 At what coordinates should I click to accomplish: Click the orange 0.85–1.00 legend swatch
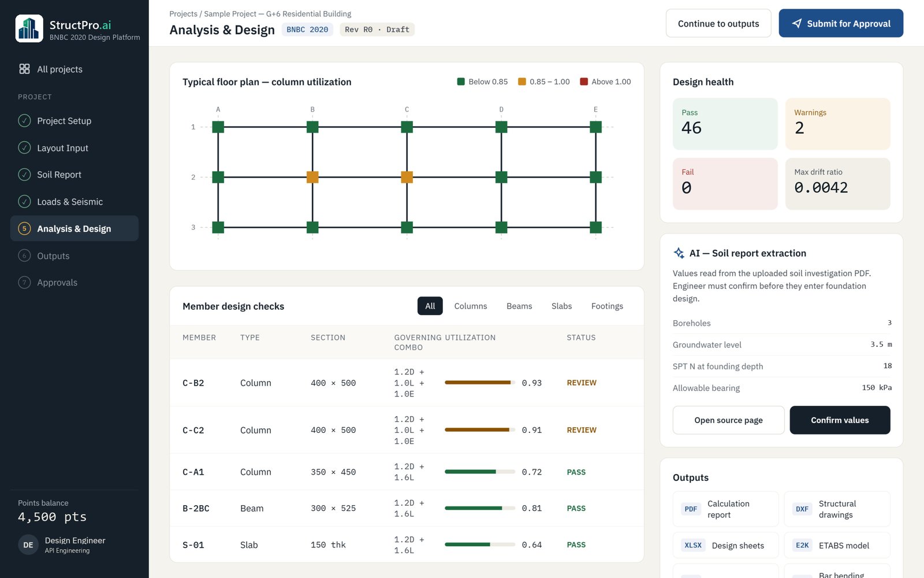point(522,82)
